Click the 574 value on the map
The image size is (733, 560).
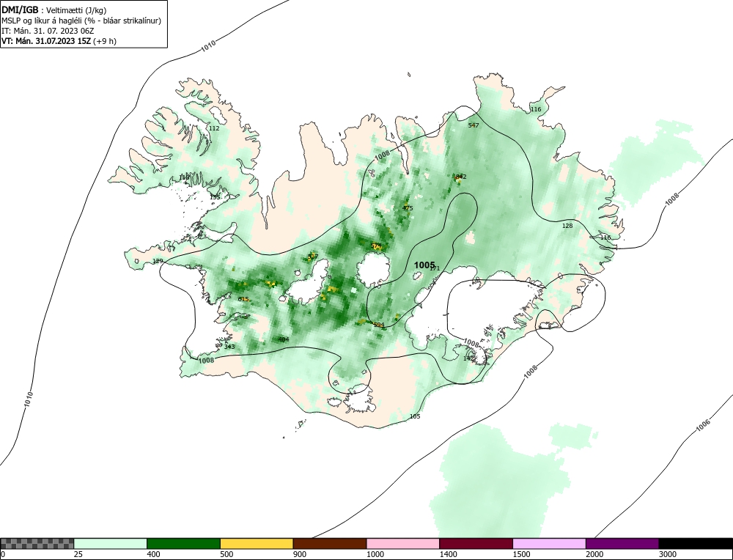[376, 246]
